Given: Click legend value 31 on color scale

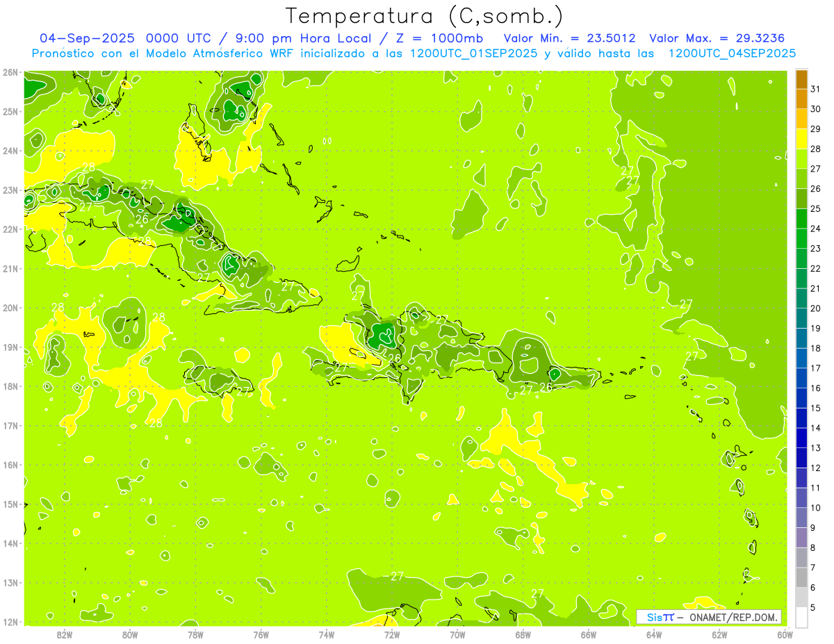Looking at the screenshot, I should [x=816, y=89].
